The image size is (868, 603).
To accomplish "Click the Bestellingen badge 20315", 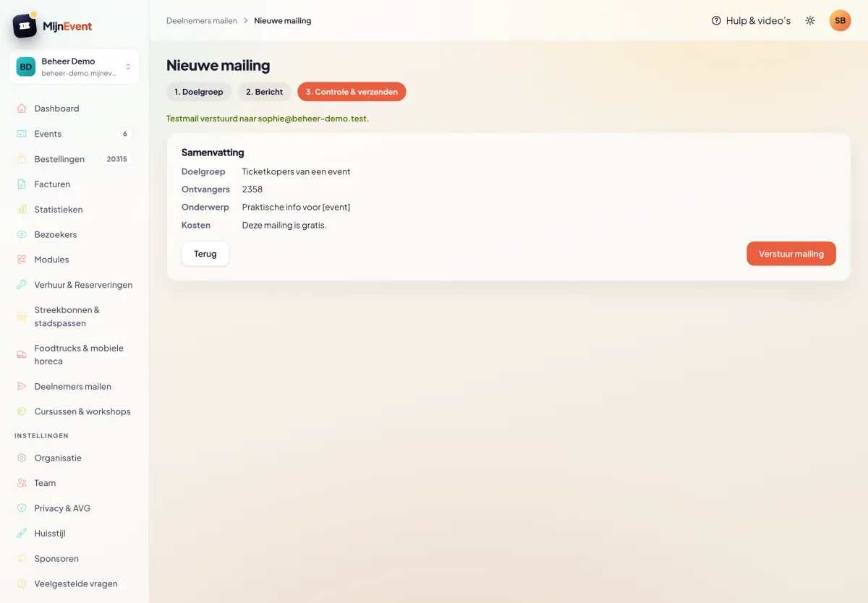I will (117, 159).
